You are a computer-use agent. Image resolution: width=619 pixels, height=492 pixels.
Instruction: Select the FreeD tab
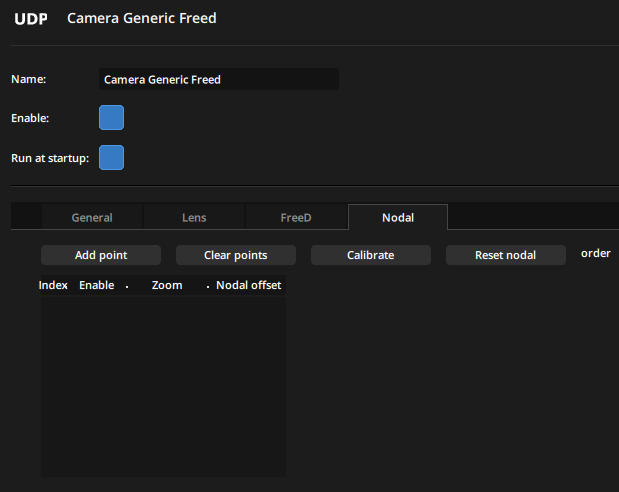click(x=296, y=217)
